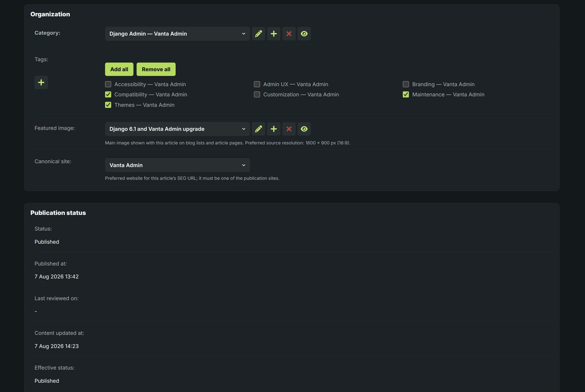The height and width of the screenshot is (392, 585).
Task: Add another Featured image with plus icon
Action: (273, 129)
